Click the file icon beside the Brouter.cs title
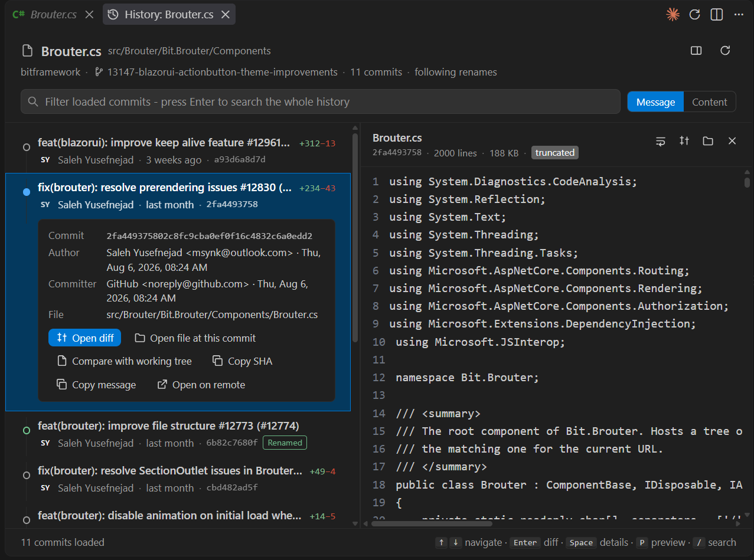754x560 pixels. (x=27, y=51)
